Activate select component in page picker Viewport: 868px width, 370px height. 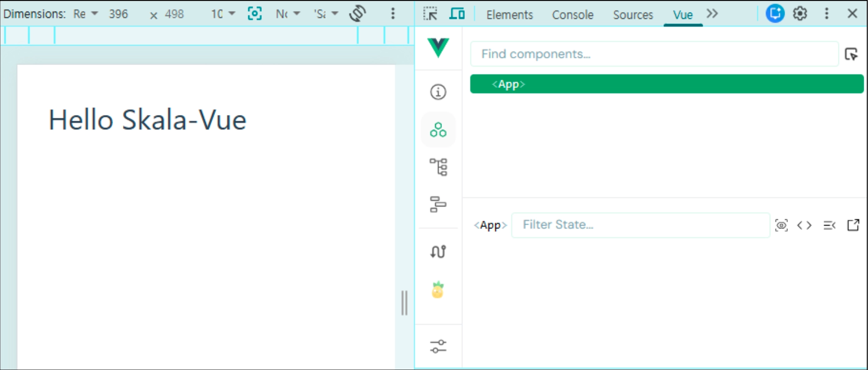(851, 54)
